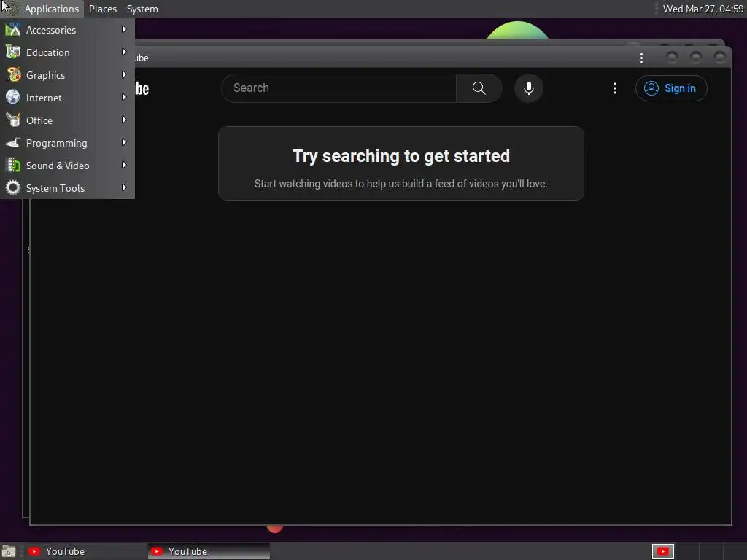Open the window's three-dot menu in title bar
Screen dimensions: 747x560
(x=641, y=58)
